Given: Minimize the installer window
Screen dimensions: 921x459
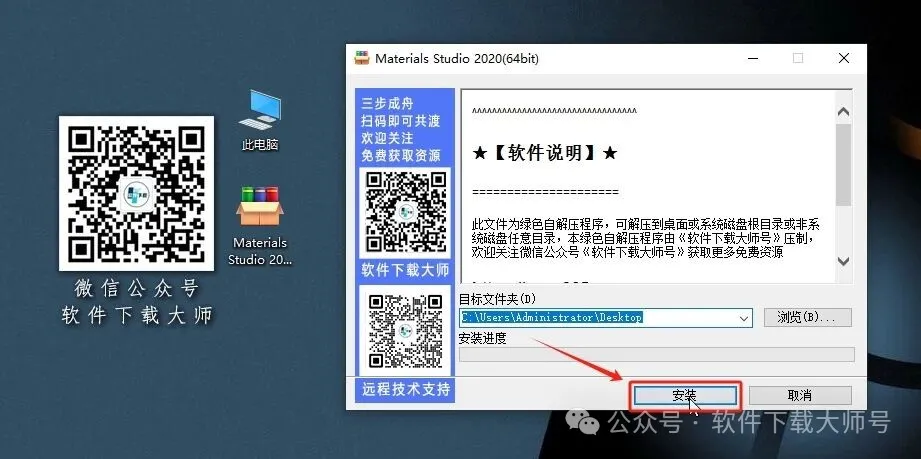Looking at the screenshot, I should 752,58.
